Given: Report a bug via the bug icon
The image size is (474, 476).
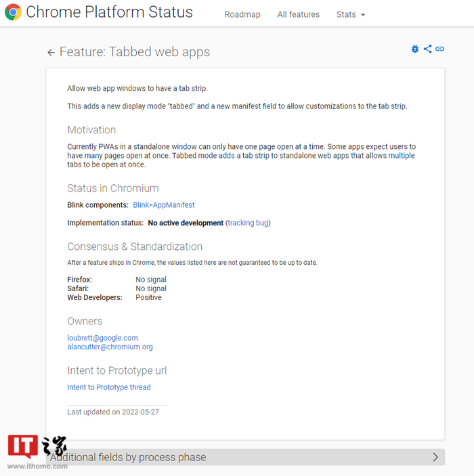Looking at the screenshot, I should [x=415, y=49].
